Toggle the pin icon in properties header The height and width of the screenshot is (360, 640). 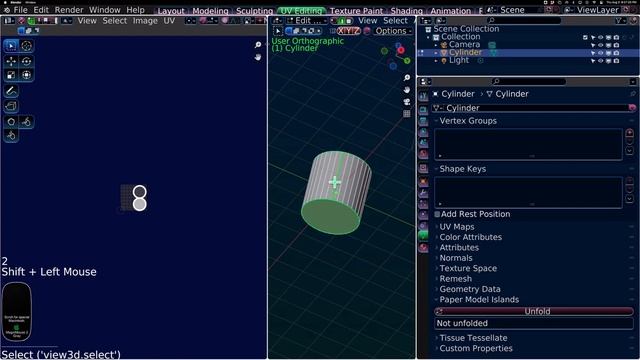tap(633, 94)
